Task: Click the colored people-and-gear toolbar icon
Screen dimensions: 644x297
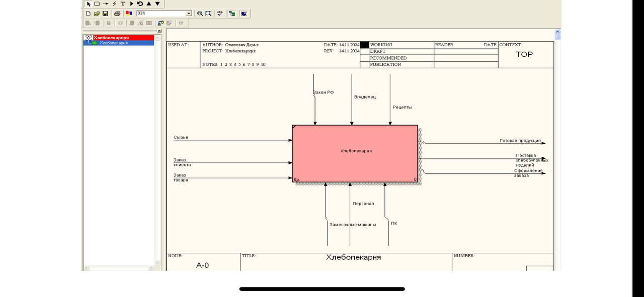Action: [x=160, y=23]
